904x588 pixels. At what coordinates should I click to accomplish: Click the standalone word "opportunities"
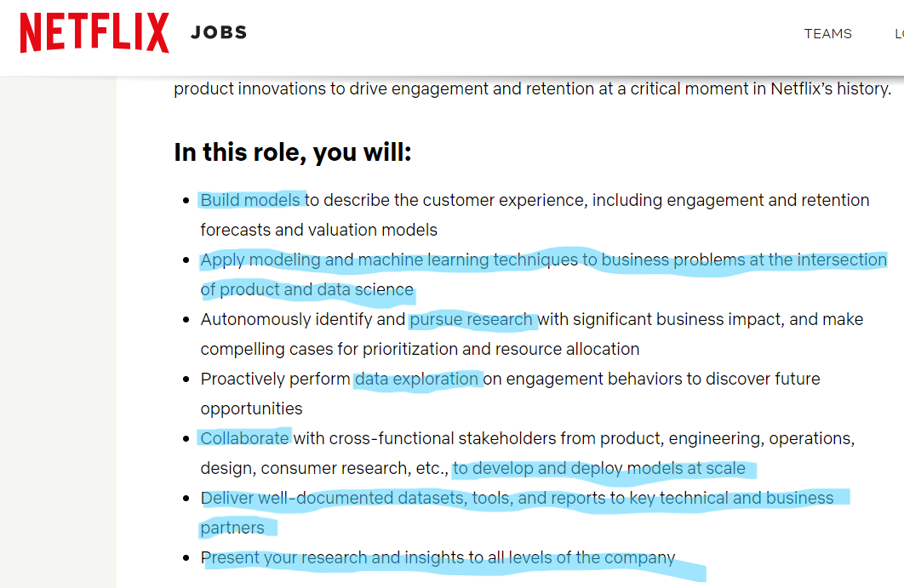[251, 408]
